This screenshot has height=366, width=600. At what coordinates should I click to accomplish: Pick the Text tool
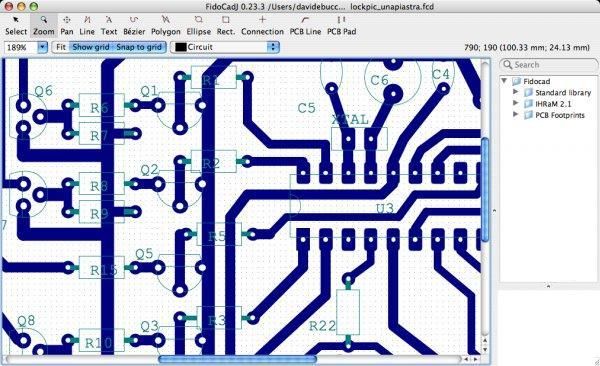[x=109, y=26]
